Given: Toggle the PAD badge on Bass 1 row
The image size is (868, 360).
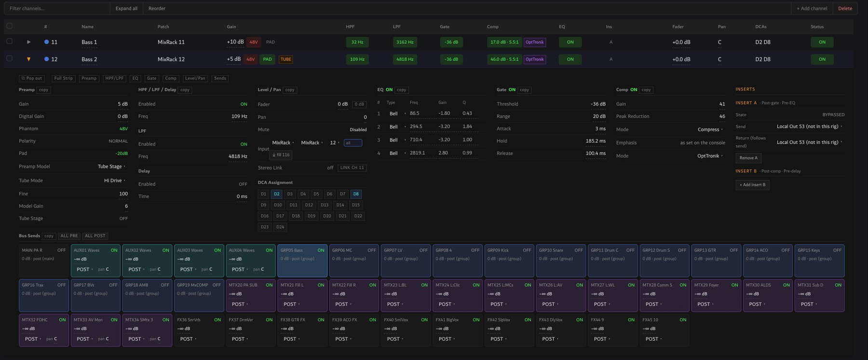Looking at the screenshot, I should [x=271, y=42].
